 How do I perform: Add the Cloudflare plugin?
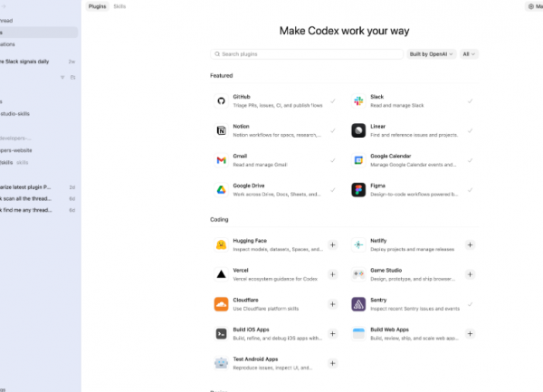point(332,304)
